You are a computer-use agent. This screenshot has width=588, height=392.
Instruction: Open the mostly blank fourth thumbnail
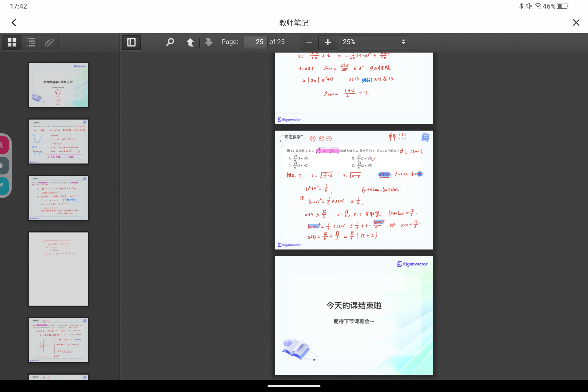coord(58,269)
